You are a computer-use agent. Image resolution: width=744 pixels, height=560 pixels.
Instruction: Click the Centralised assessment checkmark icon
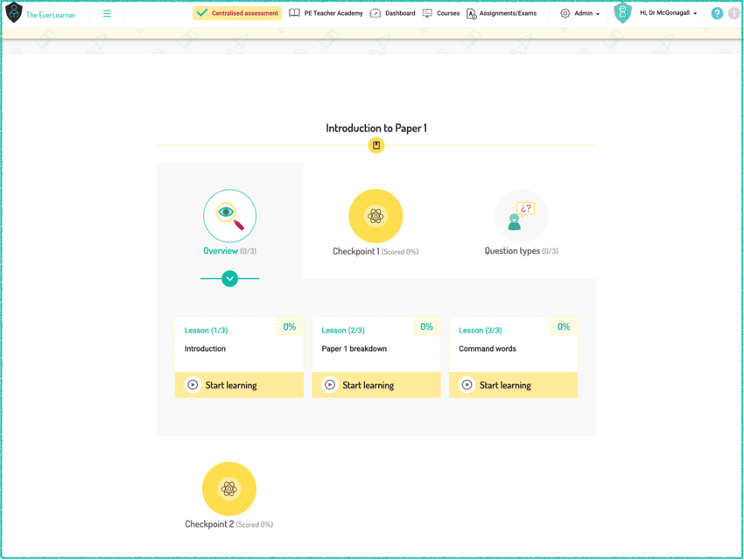[x=202, y=13]
